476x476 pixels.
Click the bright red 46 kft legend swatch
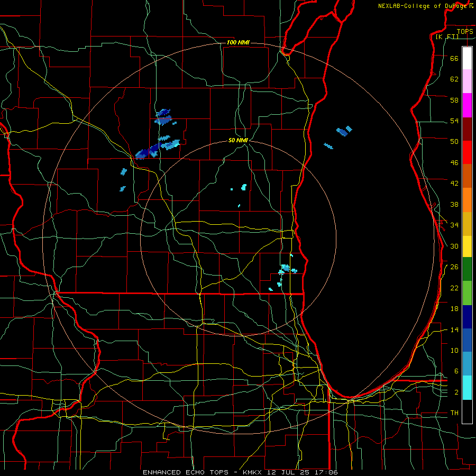(467, 152)
